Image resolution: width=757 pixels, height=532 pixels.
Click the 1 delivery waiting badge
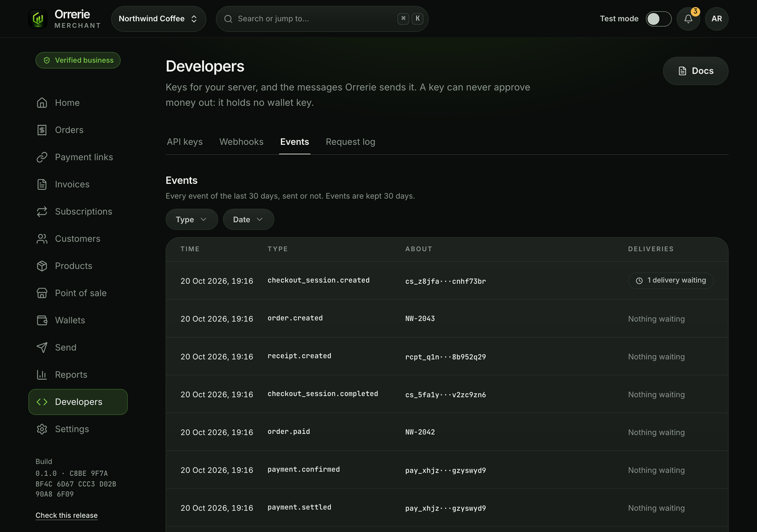(671, 281)
